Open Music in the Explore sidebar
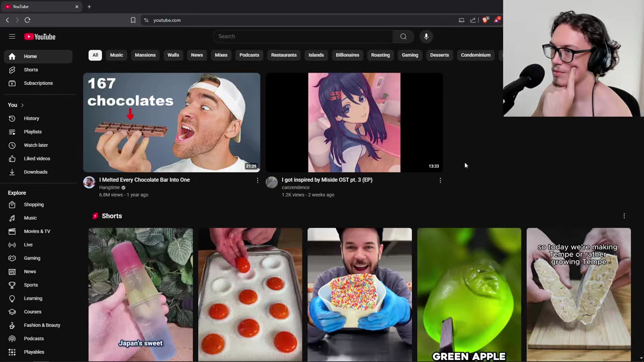Image resolution: width=644 pixels, height=362 pixels. pyautogui.click(x=38, y=218)
